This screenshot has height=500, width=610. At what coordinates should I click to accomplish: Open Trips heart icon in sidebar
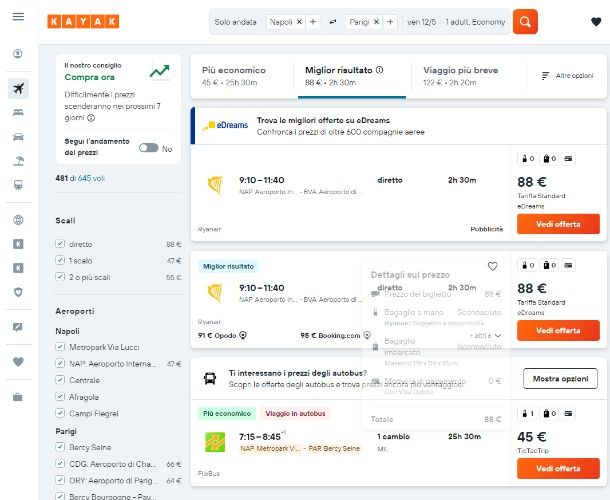coord(18,362)
